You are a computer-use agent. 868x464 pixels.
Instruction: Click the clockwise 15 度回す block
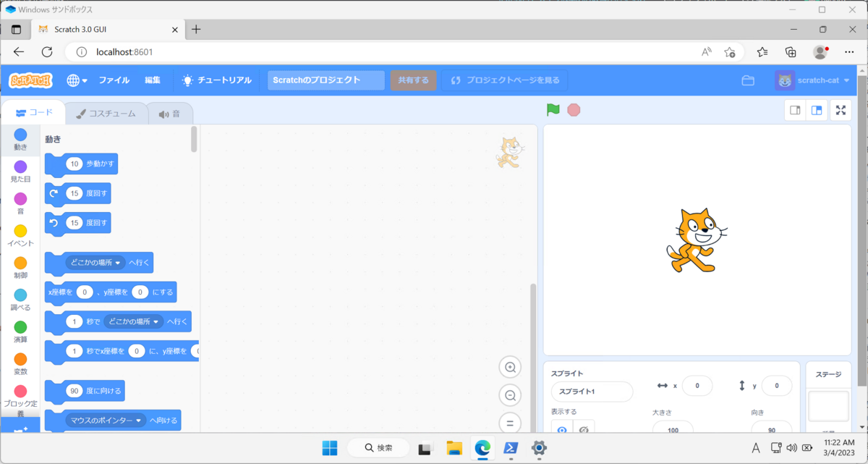(x=77, y=193)
